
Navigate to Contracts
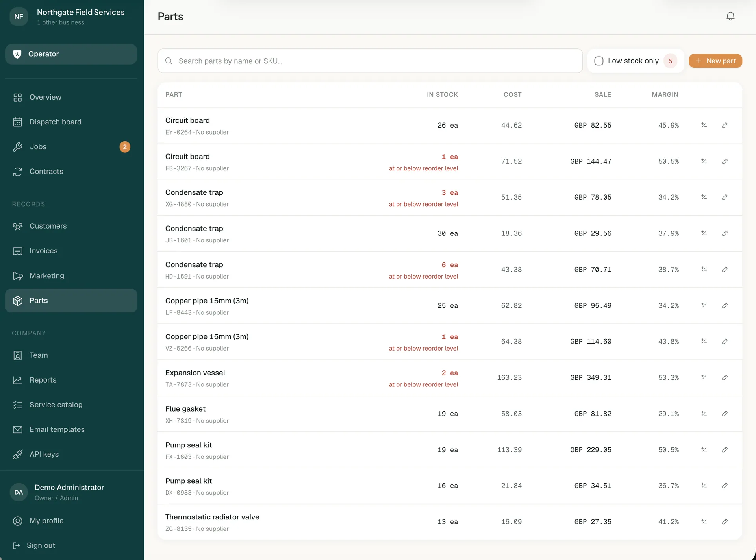click(x=71, y=172)
